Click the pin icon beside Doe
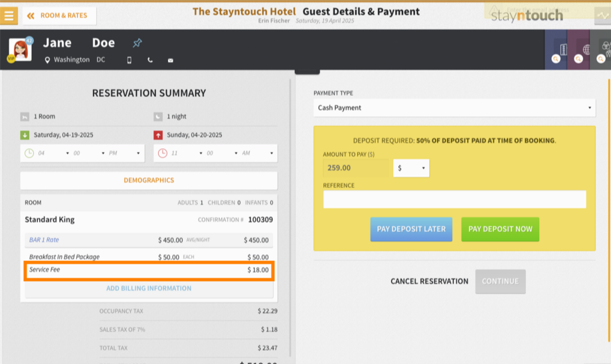 [137, 43]
